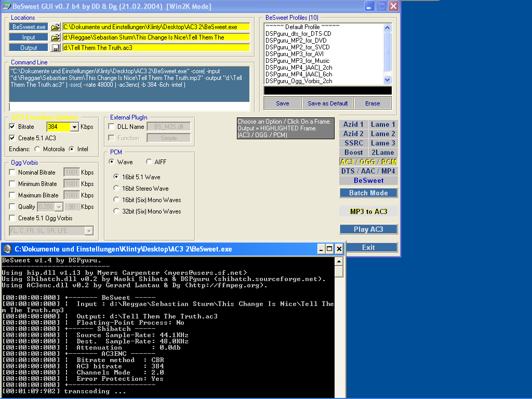Maximize the BeSweet.exe console window
This screenshot has width=532, height=399.
(329, 249)
